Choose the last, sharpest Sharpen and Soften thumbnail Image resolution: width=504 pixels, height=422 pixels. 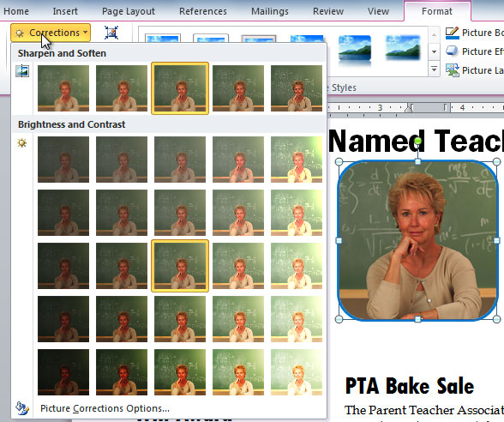click(x=297, y=88)
